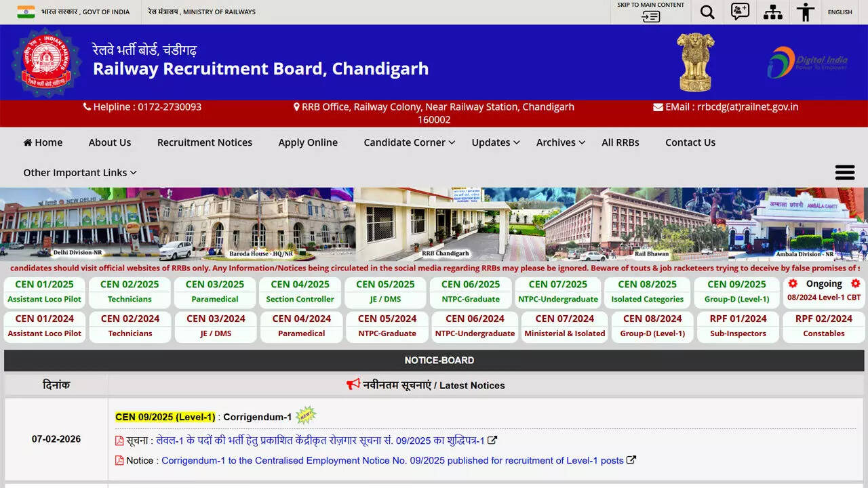The height and width of the screenshot is (488, 868).
Task: Click the feedback/social media icon in top bar
Action: 739,12
